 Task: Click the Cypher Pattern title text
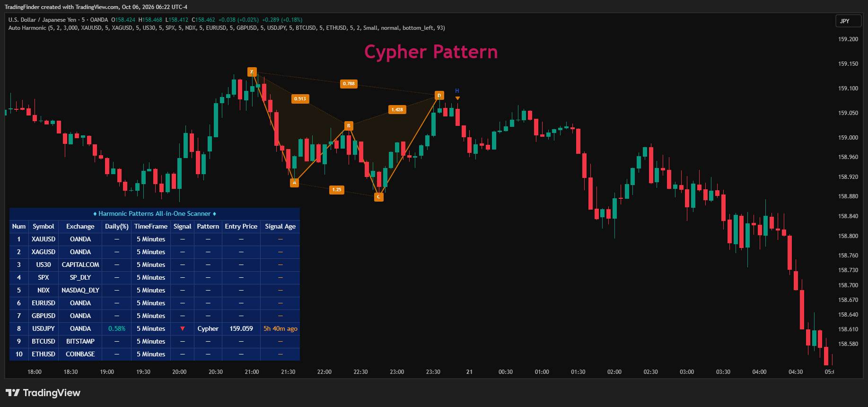(431, 52)
